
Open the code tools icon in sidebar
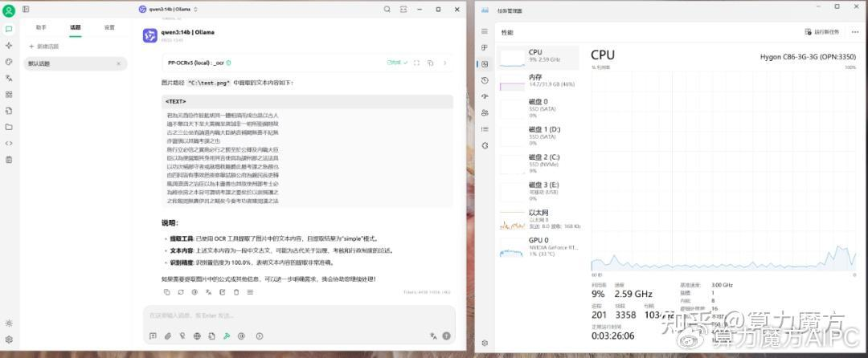click(9, 143)
